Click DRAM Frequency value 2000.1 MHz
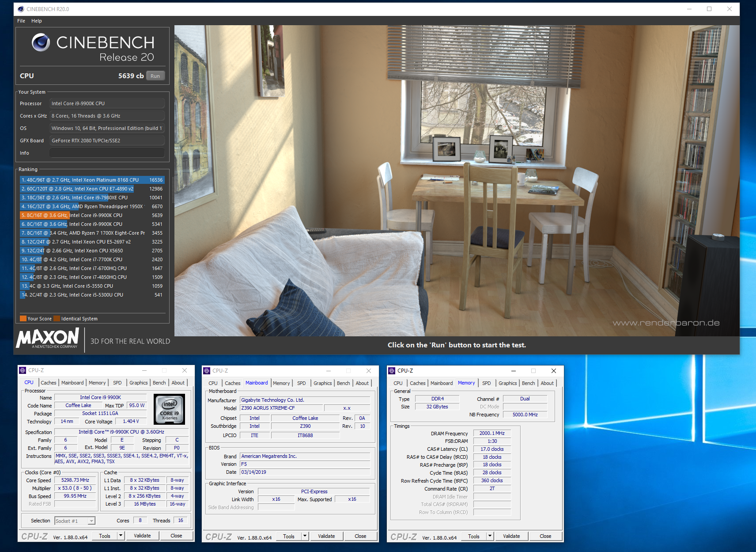 (x=492, y=433)
